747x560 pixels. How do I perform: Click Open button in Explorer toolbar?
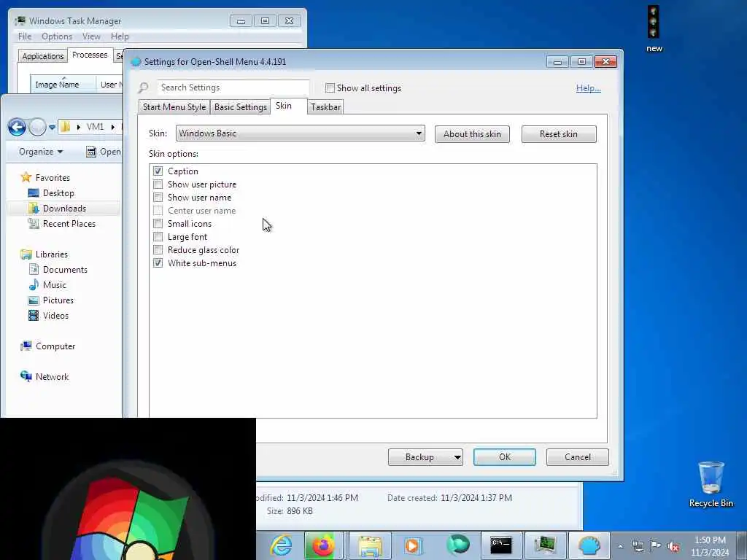[x=104, y=152]
